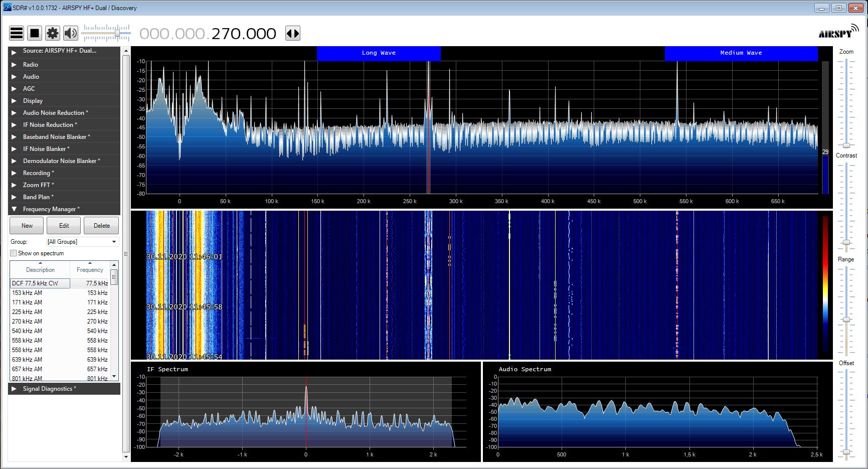Expand the IF Noise Reduction panel

pos(64,125)
